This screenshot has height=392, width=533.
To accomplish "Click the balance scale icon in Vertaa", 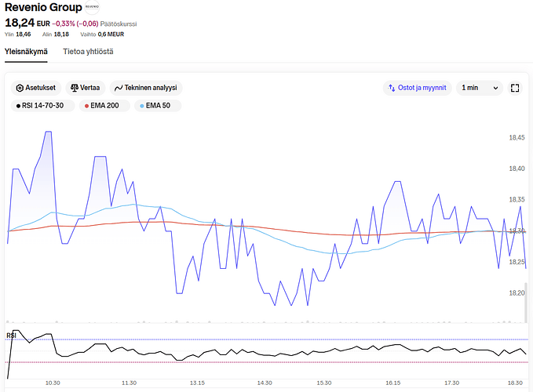I will 74,88.
